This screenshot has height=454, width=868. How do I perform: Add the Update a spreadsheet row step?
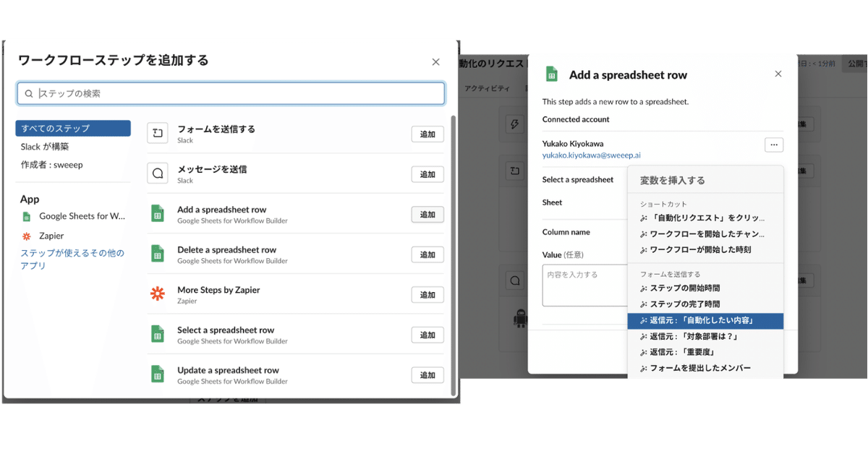tap(427, 375)
